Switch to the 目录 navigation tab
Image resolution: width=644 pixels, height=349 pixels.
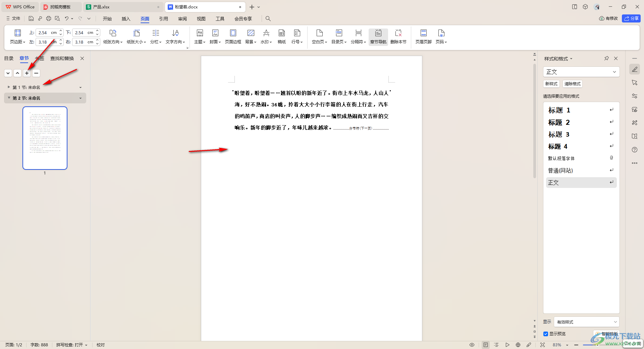[9, 58]
